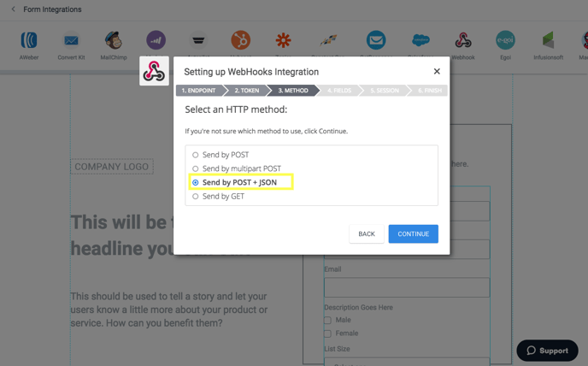Return to the 2. TOKEN step
The image size is (588, 366).
247,91
